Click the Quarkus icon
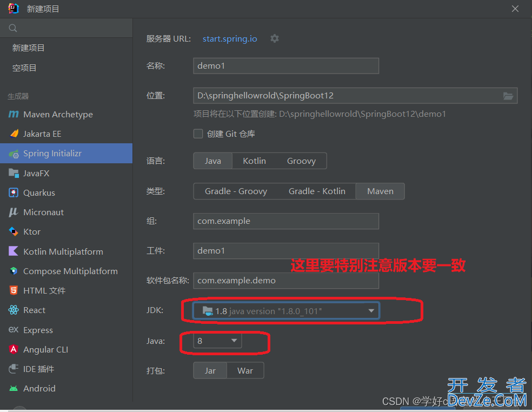Screen dimensions: 532x412 pyautogui.click(x=13, y=193)
